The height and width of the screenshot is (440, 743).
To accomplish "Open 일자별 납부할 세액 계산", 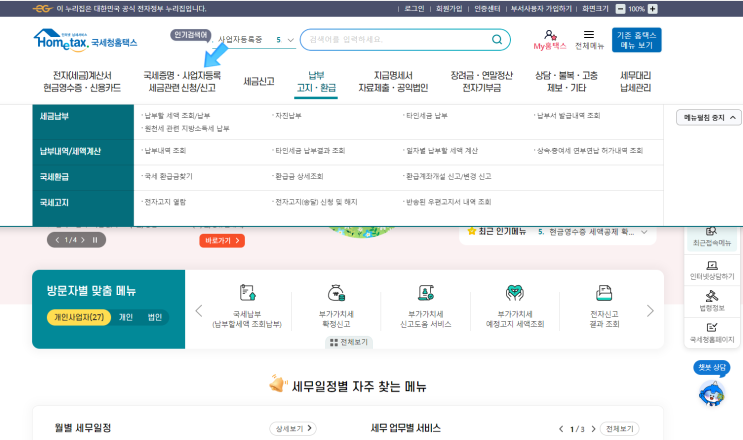I will (442, 151).
